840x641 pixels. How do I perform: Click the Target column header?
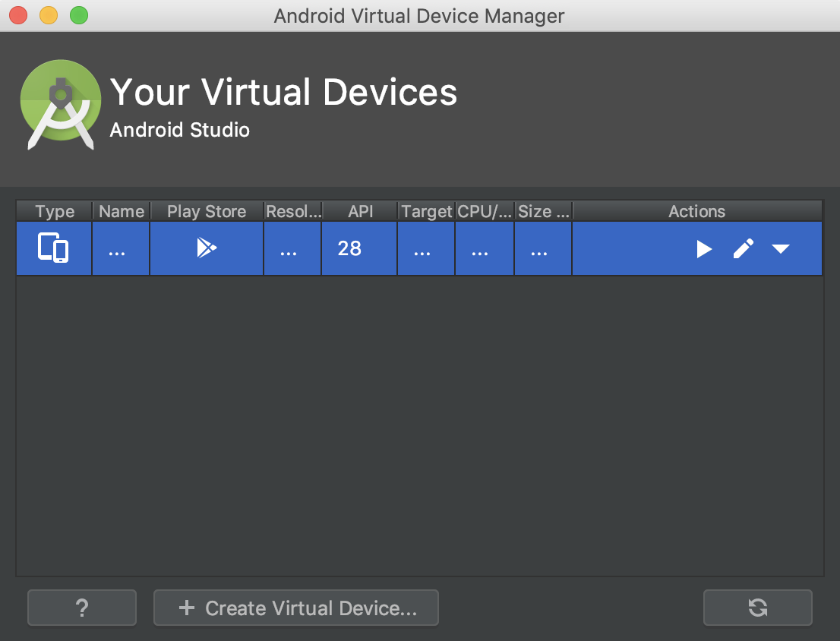(x=426, y=211)
